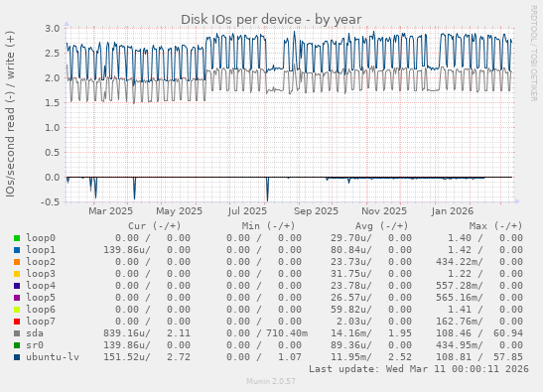Click the 'Jul 2025' x-axis label

(x=247, y=211)
